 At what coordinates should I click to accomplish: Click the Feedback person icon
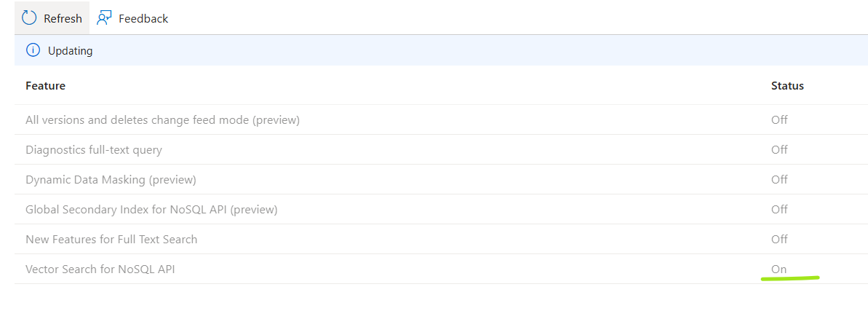[103, 18]
